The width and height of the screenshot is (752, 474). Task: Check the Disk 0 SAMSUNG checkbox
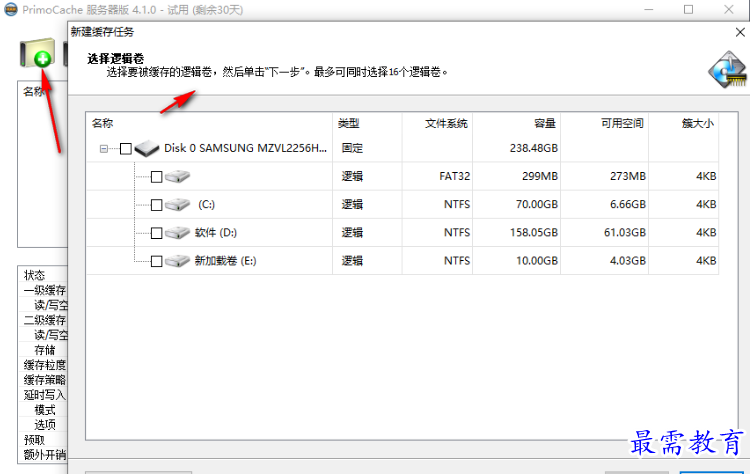(x=126, y=149)
